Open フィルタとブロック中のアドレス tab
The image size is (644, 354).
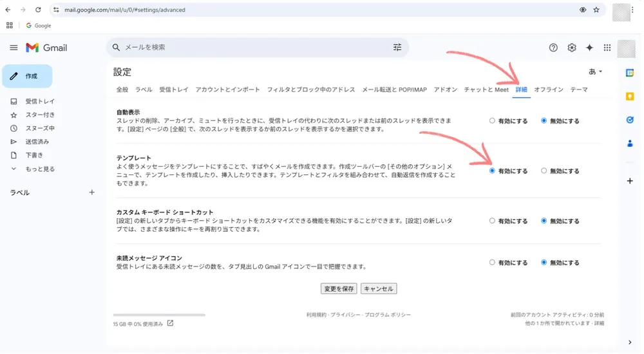[x=311, y=89]
